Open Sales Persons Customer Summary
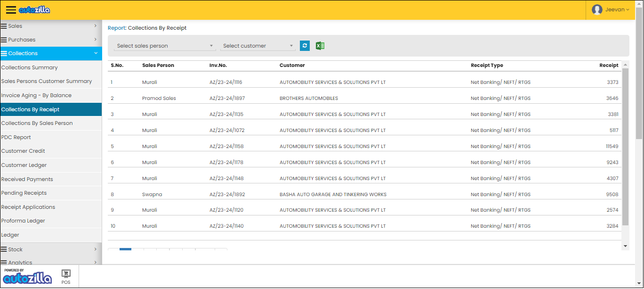This screenshot has width=644, height=289. (51, 81)
